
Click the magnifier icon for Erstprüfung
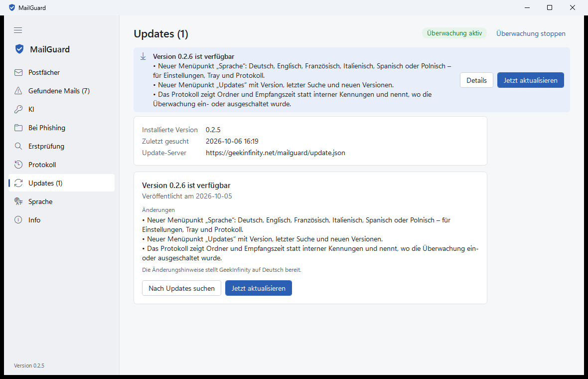click(18, 146)
